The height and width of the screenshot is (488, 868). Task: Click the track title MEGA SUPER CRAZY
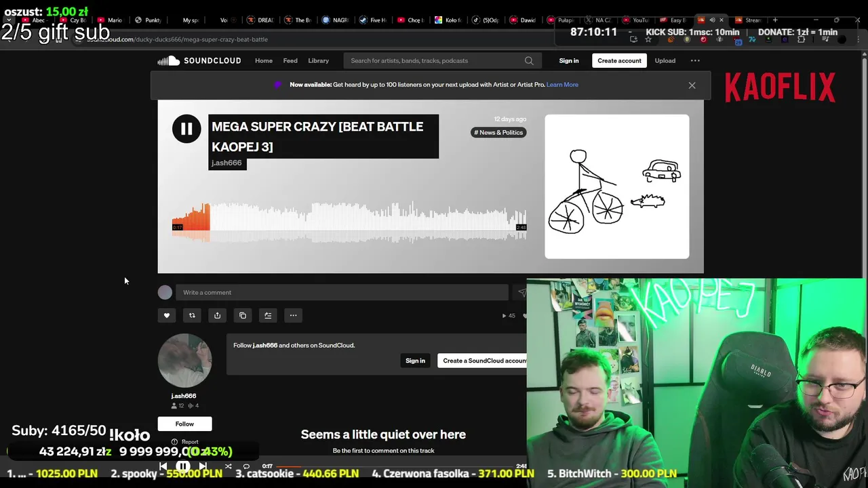317,136
